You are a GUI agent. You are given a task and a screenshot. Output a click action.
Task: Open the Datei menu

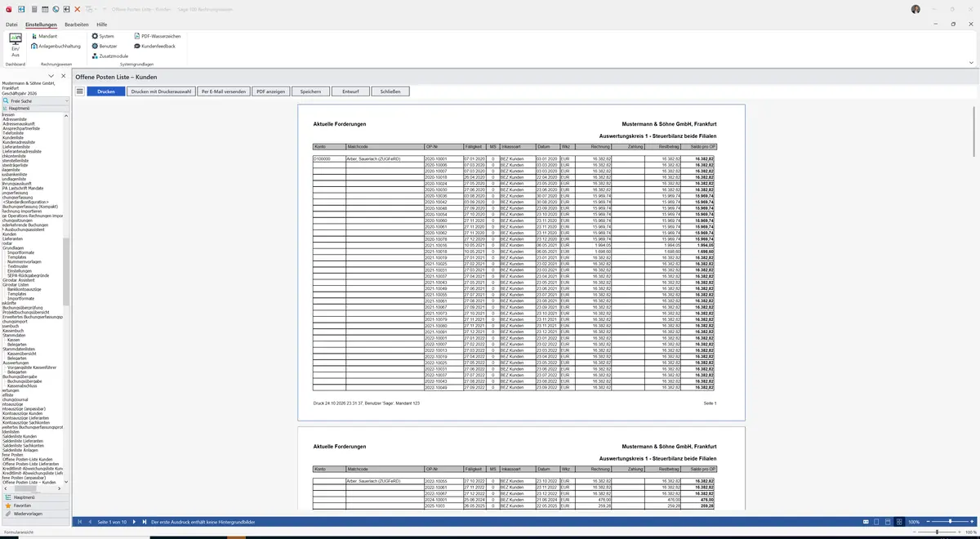click(11, 24)
